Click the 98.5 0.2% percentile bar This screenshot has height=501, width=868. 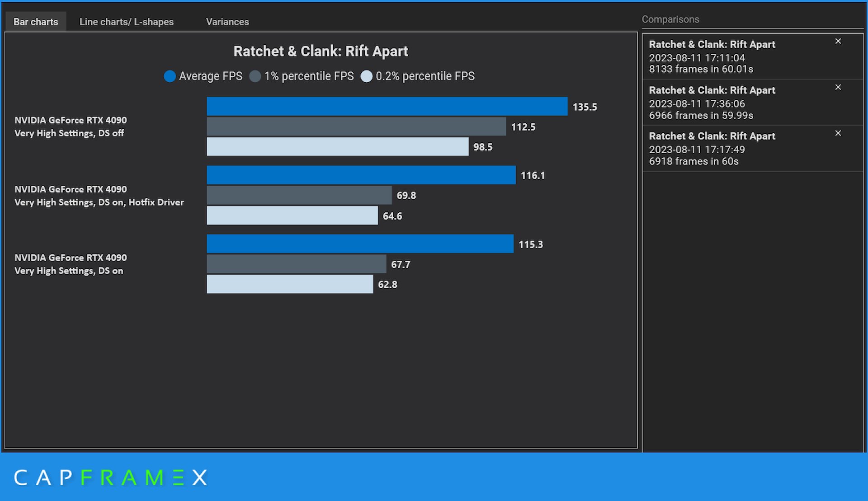tap(337, 147)
